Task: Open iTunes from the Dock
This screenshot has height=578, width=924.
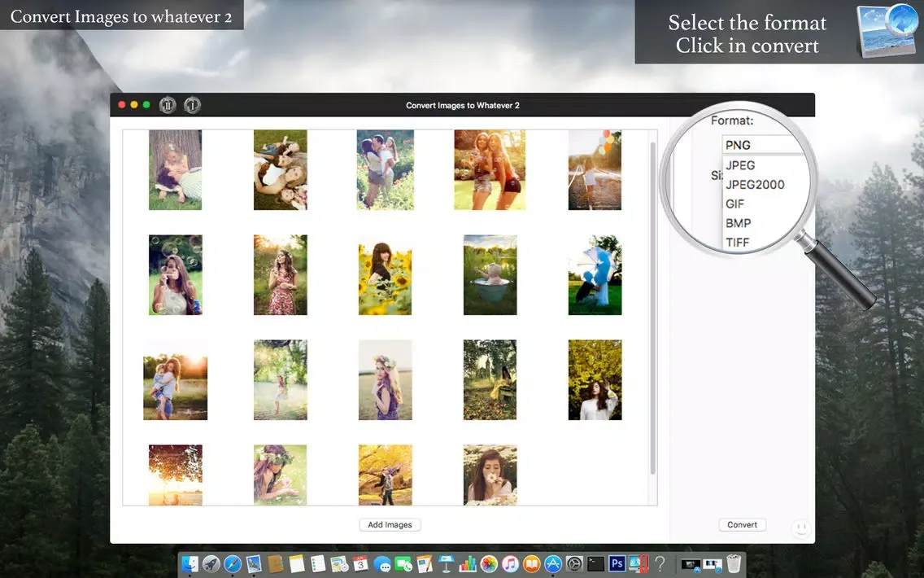Action: click(x=508, y=563)
